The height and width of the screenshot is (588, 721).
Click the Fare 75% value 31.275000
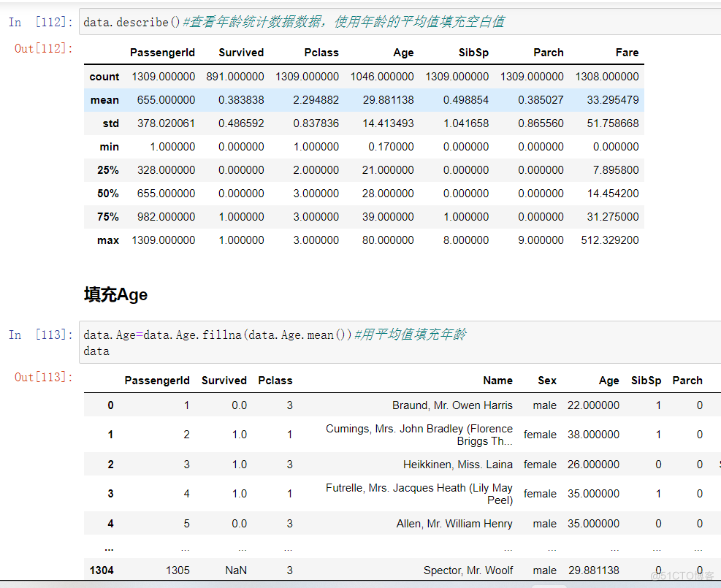pos(613,216)
